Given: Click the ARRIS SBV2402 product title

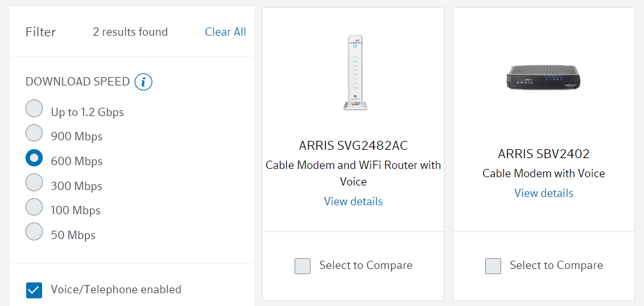Looking at the screenshot, I should point(544,154).
